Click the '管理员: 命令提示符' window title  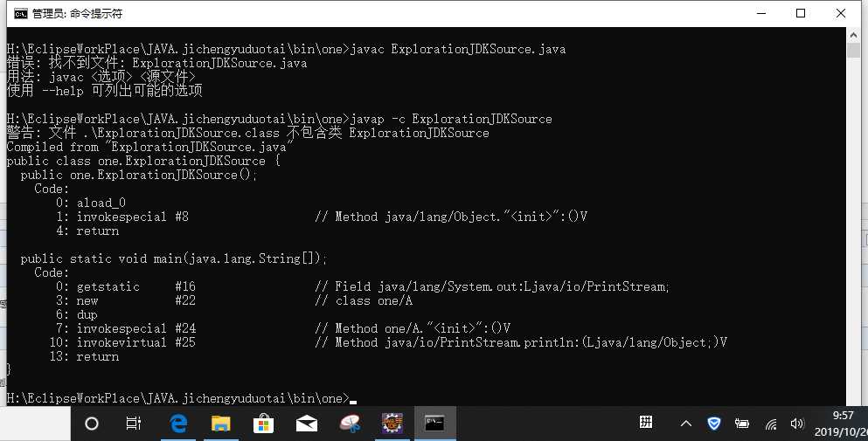tap(77, 14)
